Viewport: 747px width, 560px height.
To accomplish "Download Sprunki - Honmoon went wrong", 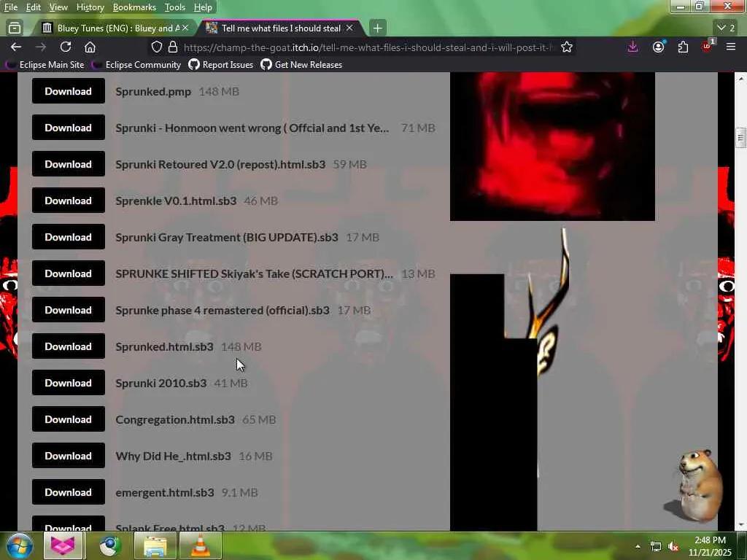I will tap(68, 128).
